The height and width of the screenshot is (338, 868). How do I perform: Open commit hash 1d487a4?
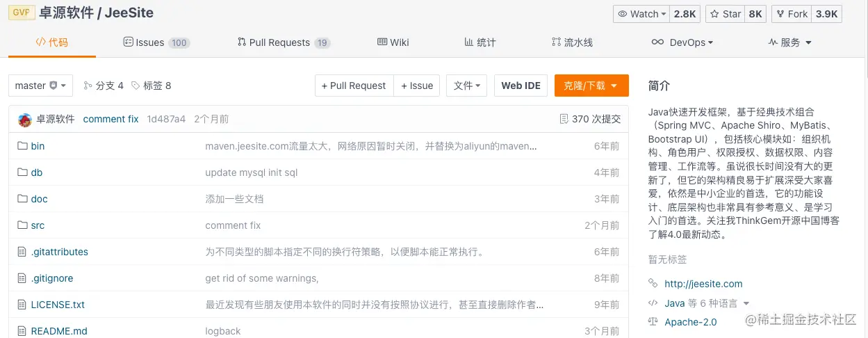tap(166, 119)
